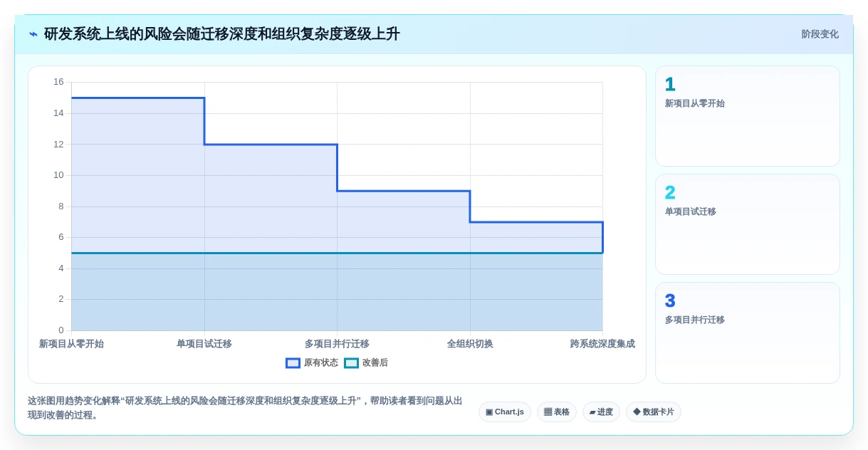
Task: Click the 改善后 legend label
Action: click(x=375, y=363)
